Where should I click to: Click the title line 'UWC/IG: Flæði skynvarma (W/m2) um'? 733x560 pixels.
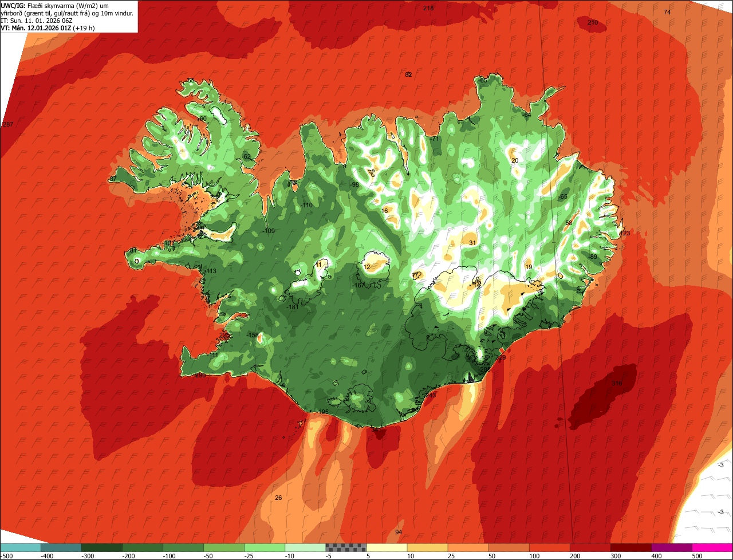55,5
